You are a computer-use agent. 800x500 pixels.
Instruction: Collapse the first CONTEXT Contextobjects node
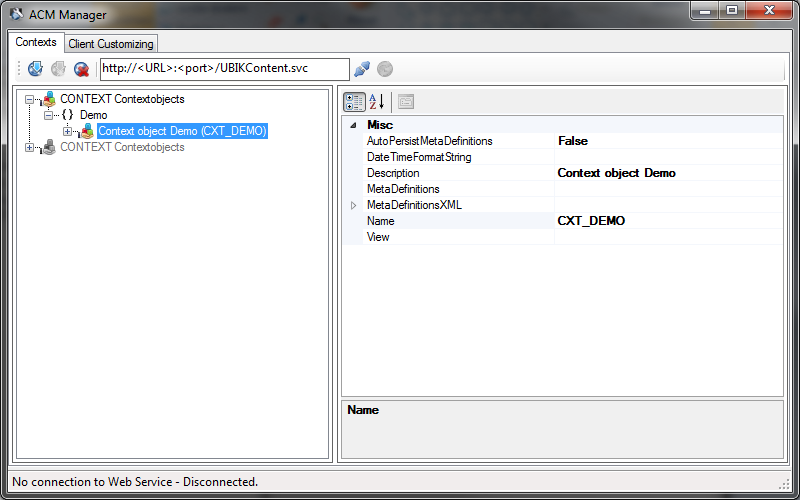tap(30, 100)
